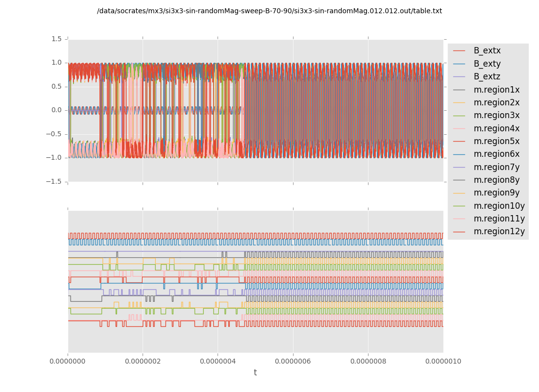Click the m.region7y purple line swatch
This screenshot has height=392, width=539.
pyautogui.click(x=459, y=167)
